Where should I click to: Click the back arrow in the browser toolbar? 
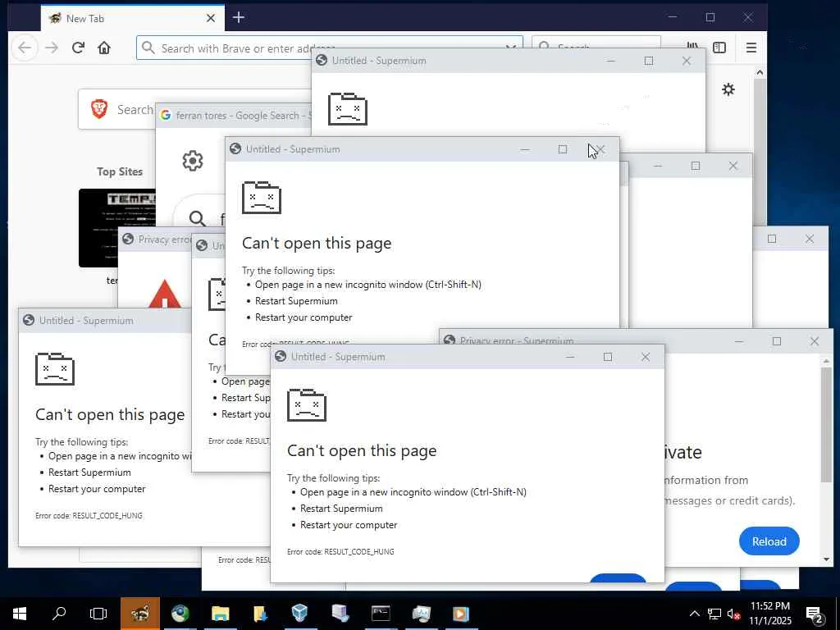(x=25, y=48)
